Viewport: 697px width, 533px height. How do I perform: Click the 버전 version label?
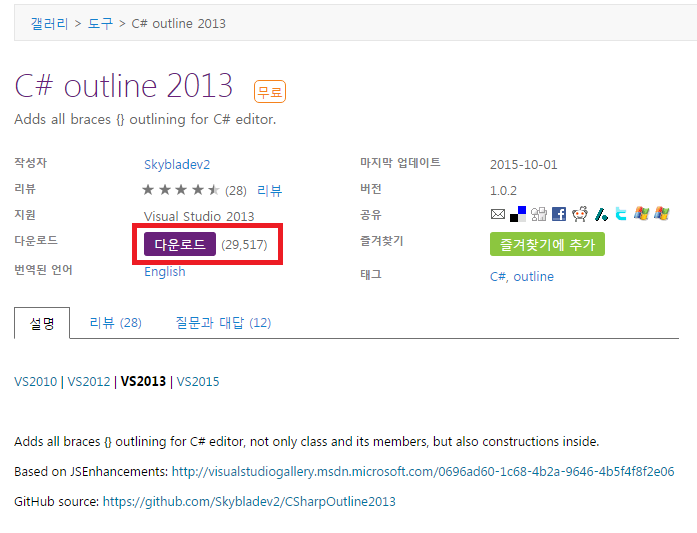coord(371,189)
